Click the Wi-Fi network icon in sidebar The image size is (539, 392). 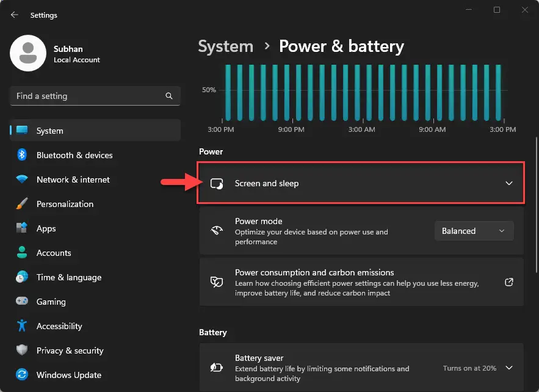(x=22, y=179)
